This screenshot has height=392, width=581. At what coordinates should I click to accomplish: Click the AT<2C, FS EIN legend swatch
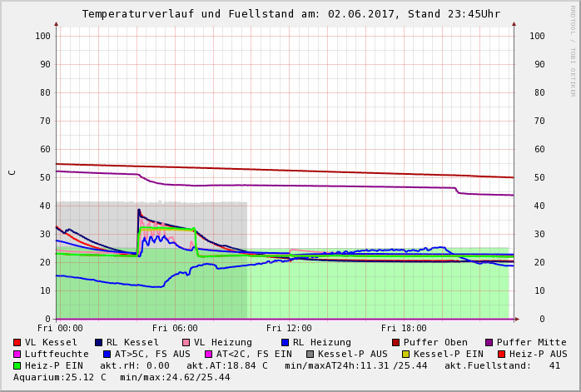(x=209, y=354)
